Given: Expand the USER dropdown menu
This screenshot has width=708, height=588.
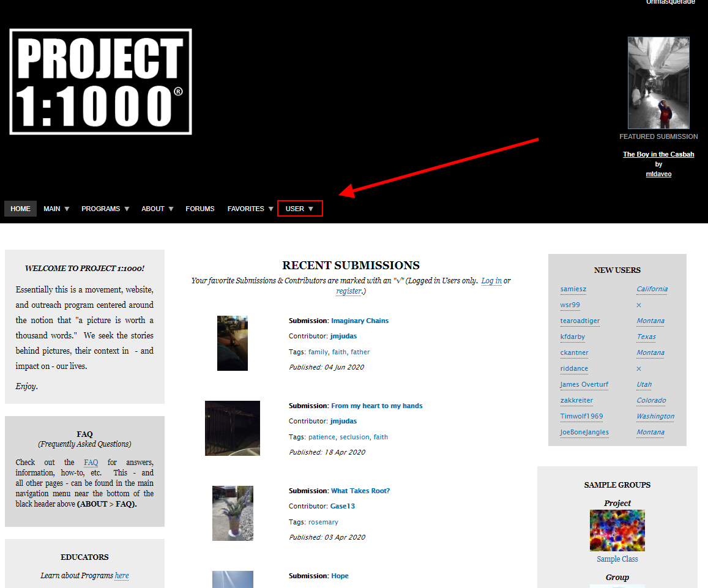Looking at the screenshot, I should [x=300, y=209].
